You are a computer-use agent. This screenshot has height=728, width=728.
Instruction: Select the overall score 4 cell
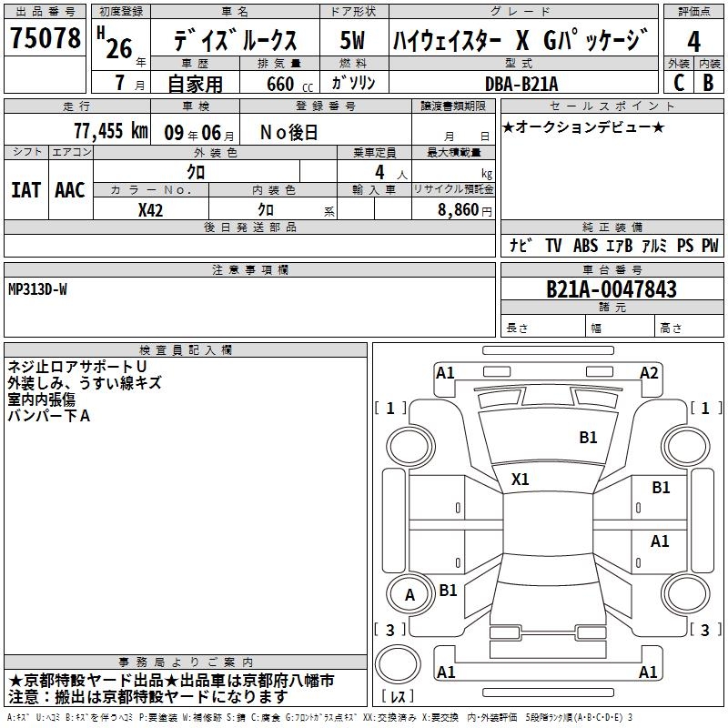click(x=694, y=41)
